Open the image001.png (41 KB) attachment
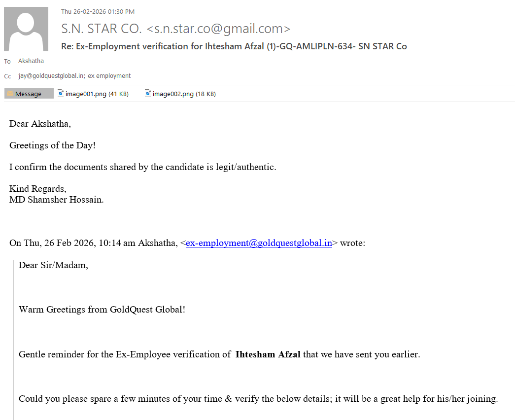This screenshot has height=420, width=515. 97,94
